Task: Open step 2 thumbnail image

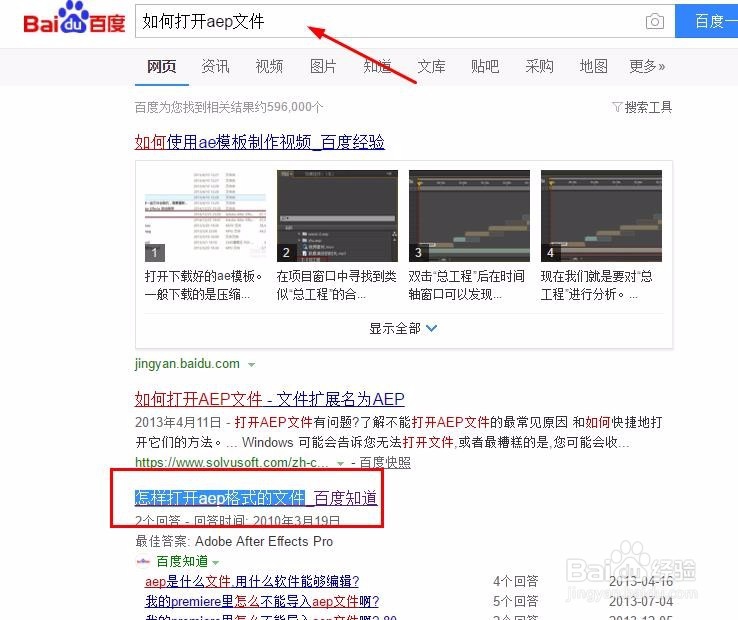Action: (337, 216)
